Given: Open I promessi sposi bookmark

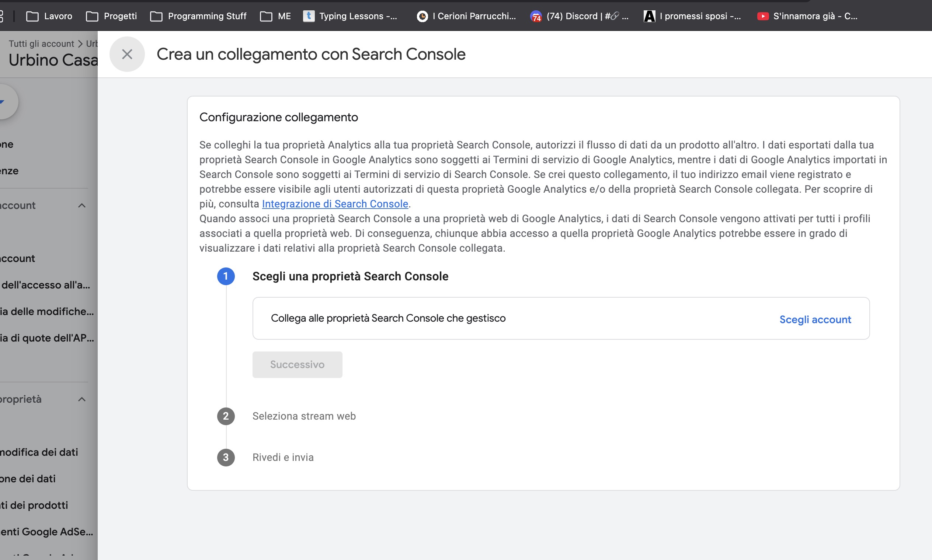Looking at the screenshot, I should click(x=693, y=16).
